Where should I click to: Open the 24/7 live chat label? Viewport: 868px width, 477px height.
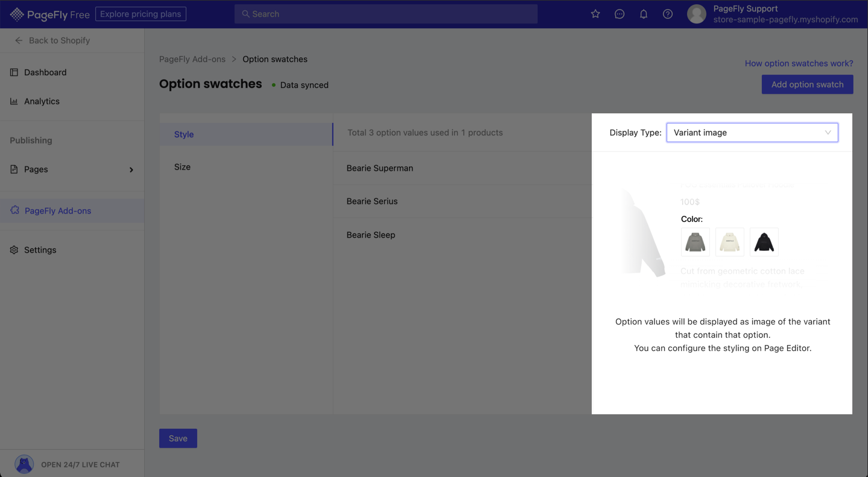80,465
